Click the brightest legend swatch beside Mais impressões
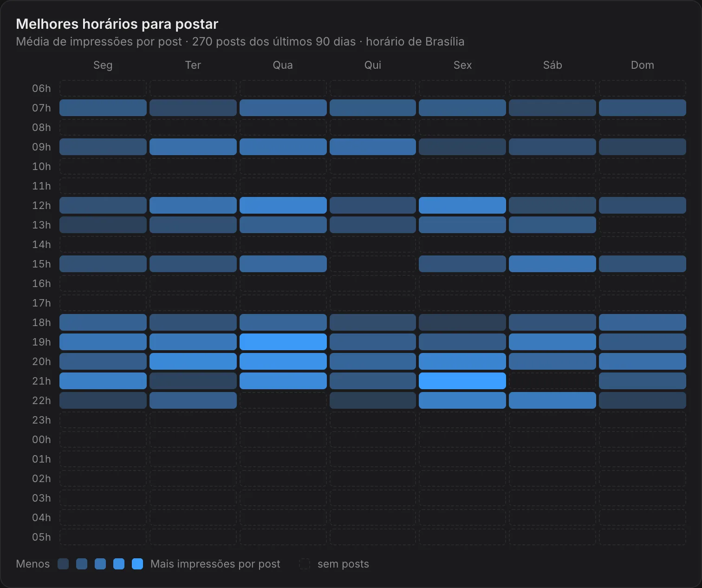The width and height of the screenshot is (702, 588). click(x=137, y=564)
